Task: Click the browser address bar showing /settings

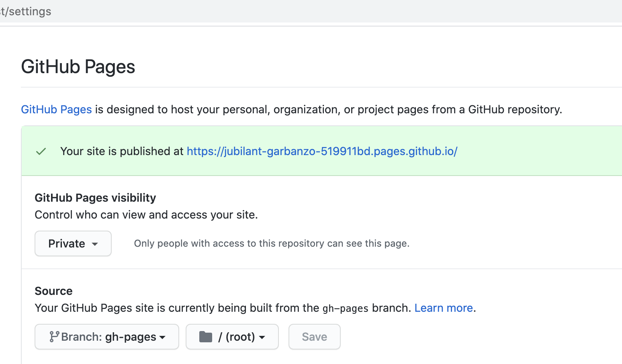Action: click(311, 11)
